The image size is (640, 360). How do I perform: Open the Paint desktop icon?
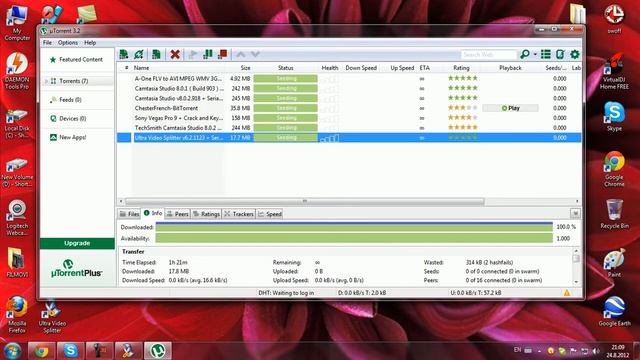pyautogui.click(x=614, y=263)
